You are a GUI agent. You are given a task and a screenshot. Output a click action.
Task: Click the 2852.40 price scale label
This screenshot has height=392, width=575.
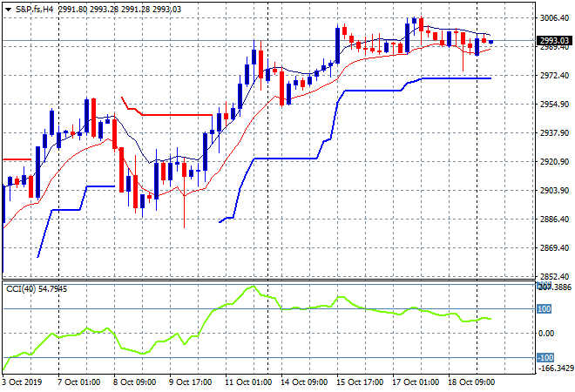(554, 276)
